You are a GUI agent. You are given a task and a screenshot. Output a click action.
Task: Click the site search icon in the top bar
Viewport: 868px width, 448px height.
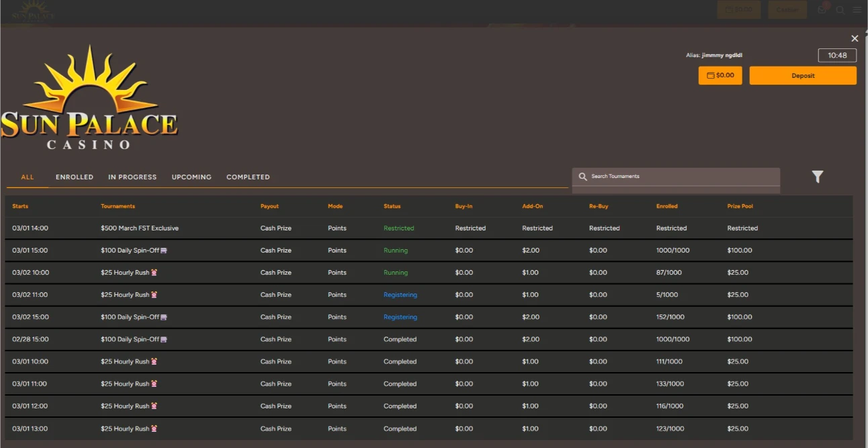(840, 9)
